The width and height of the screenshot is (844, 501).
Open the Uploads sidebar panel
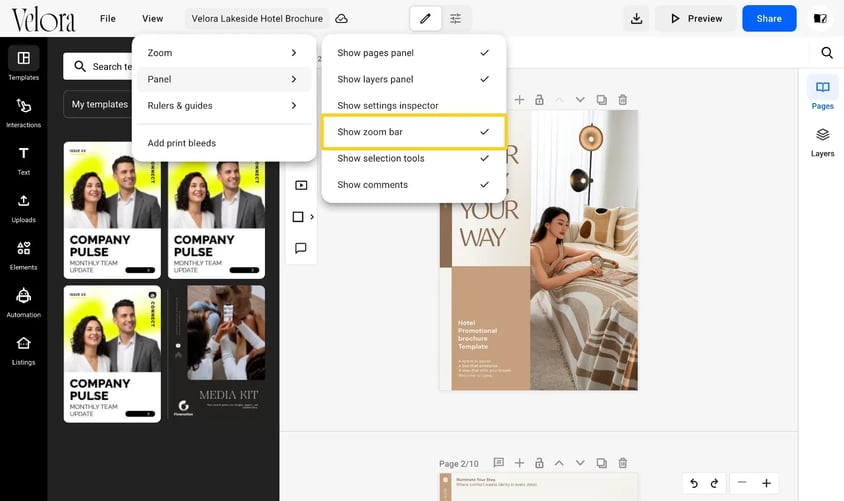[x=23, y=208]
